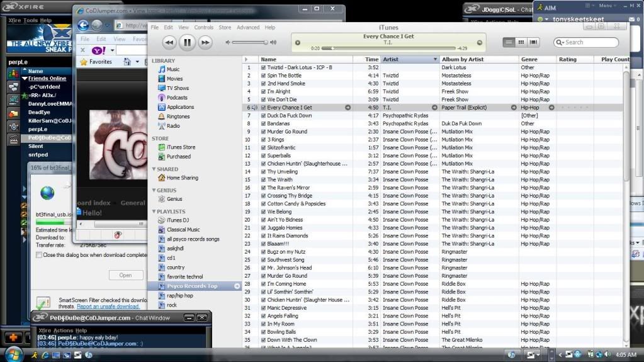Enable close dialog when download completes
Screen dimensions: 644x362
coord(39,255)
